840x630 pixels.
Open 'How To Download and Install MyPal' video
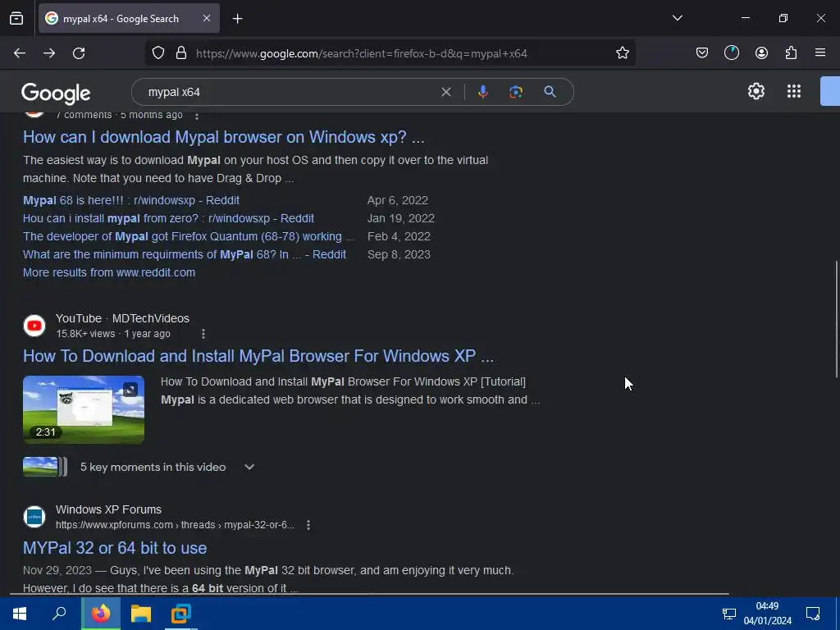(x=258, y=356)
